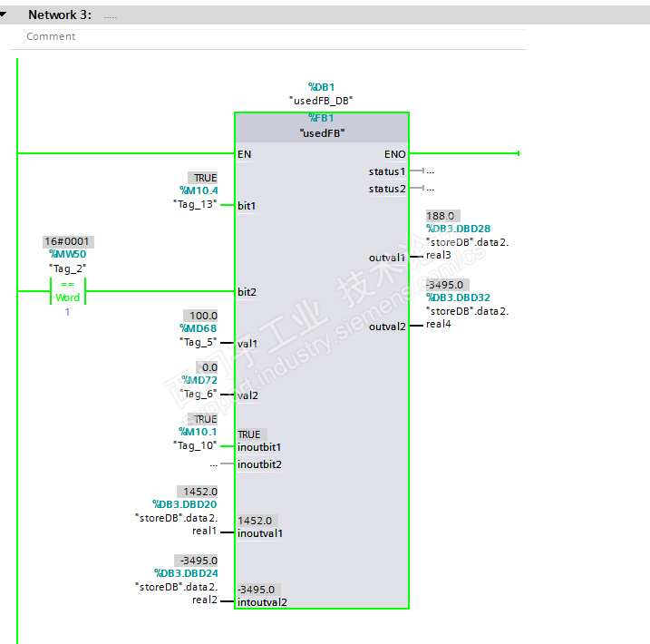
Task: Click the %DB1 instance data block address
Action: point(321,87)
